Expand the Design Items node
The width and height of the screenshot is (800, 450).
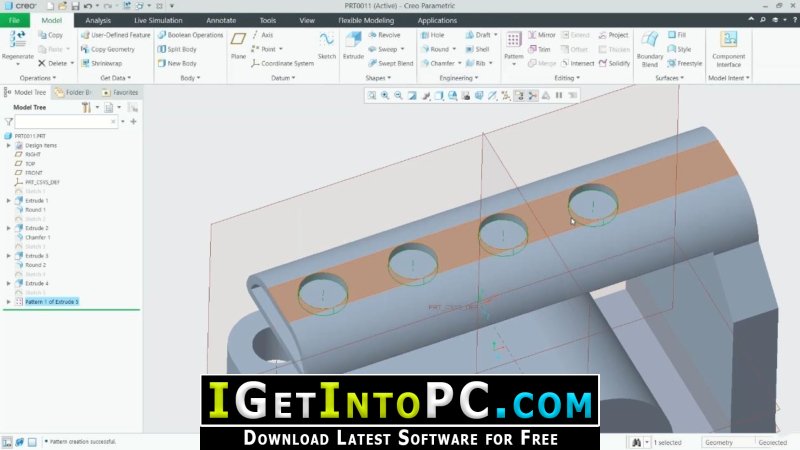click(9, 145)
